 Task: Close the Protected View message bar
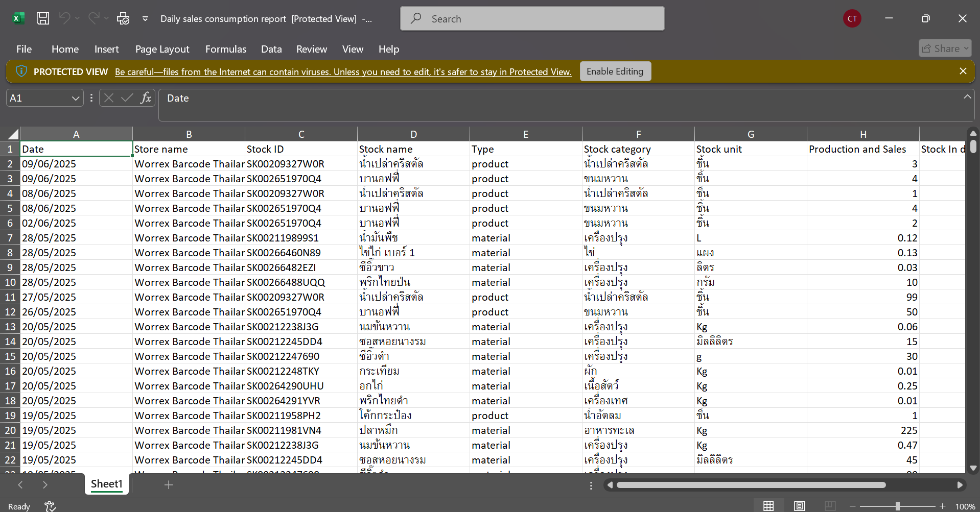coord(963,71)
